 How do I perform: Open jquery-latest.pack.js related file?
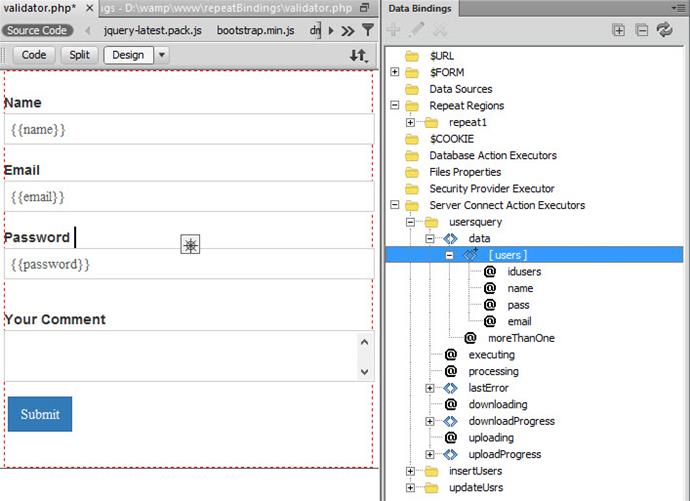153,30
